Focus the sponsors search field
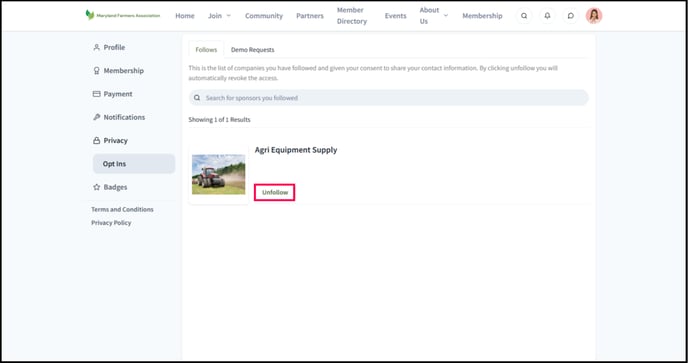The width and height of the screenshot is (688, 363). click(x=389, y=98)
